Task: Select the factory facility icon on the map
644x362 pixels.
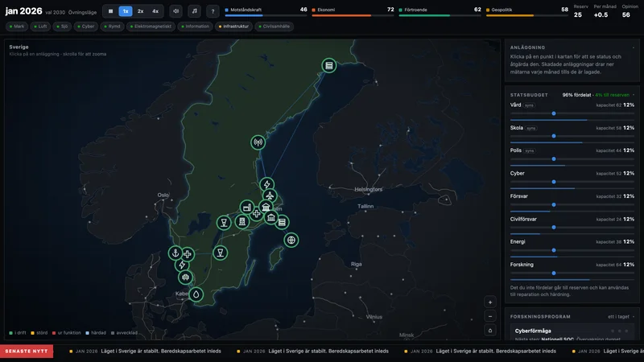Action: coord(247,208)
